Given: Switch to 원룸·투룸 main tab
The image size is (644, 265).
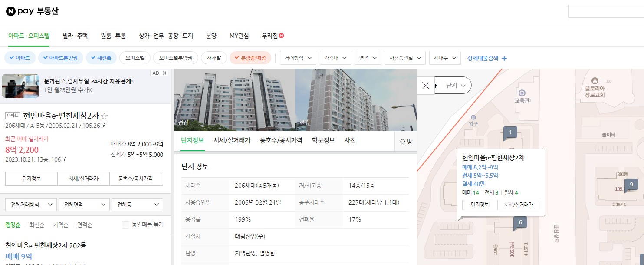Looking at the screenshot, I should click(x=113, y=36).
